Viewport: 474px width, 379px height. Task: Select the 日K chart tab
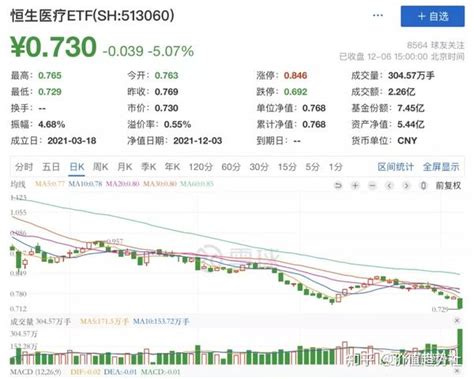pos(77,167)
